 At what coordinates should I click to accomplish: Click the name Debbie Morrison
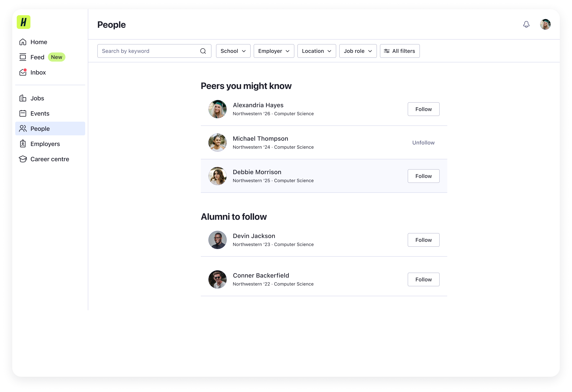click(x=257, y=172)
